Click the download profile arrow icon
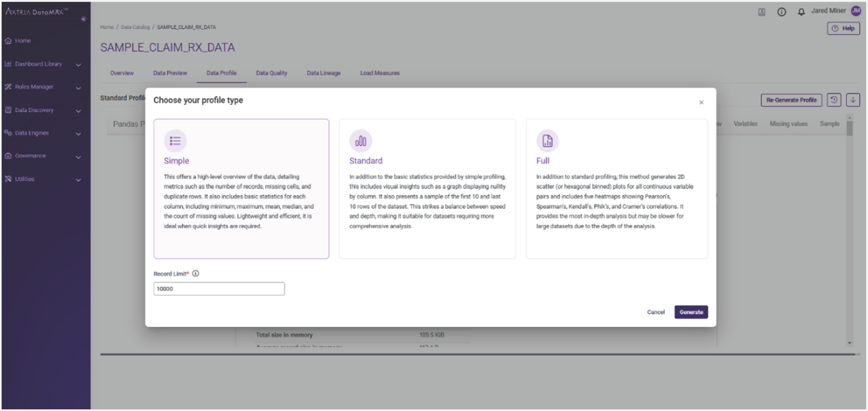 point(853,100)
